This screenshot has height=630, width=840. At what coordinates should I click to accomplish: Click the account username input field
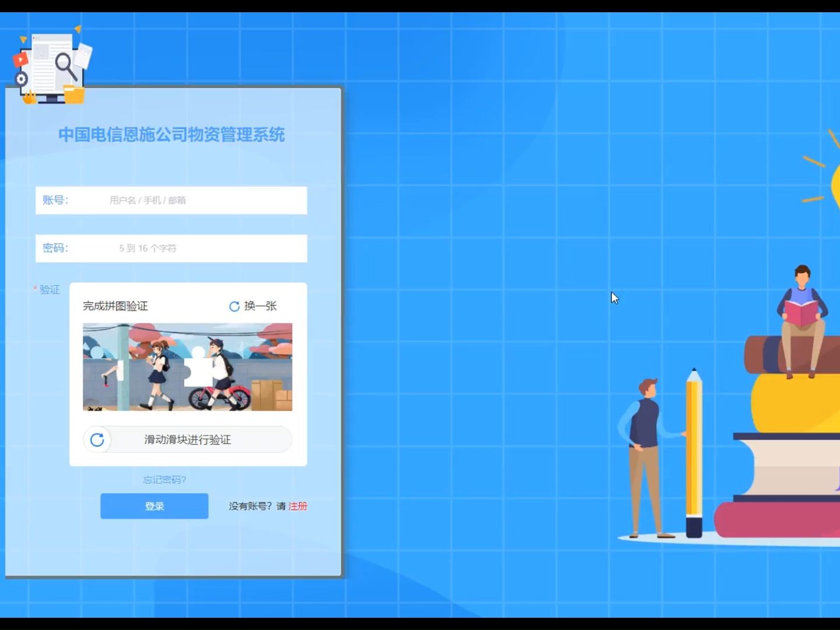pos(171,200)
